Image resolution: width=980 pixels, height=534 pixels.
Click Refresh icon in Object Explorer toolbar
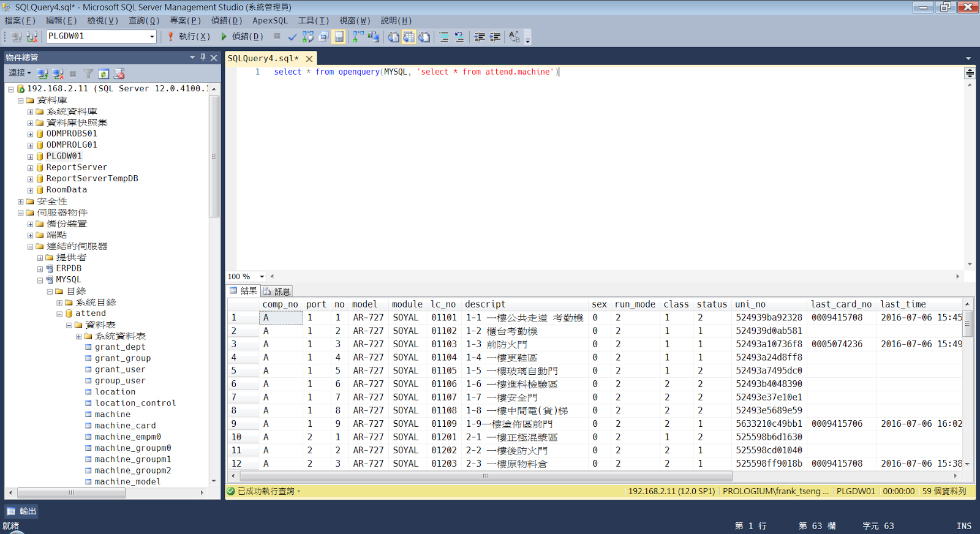(104, 73)
